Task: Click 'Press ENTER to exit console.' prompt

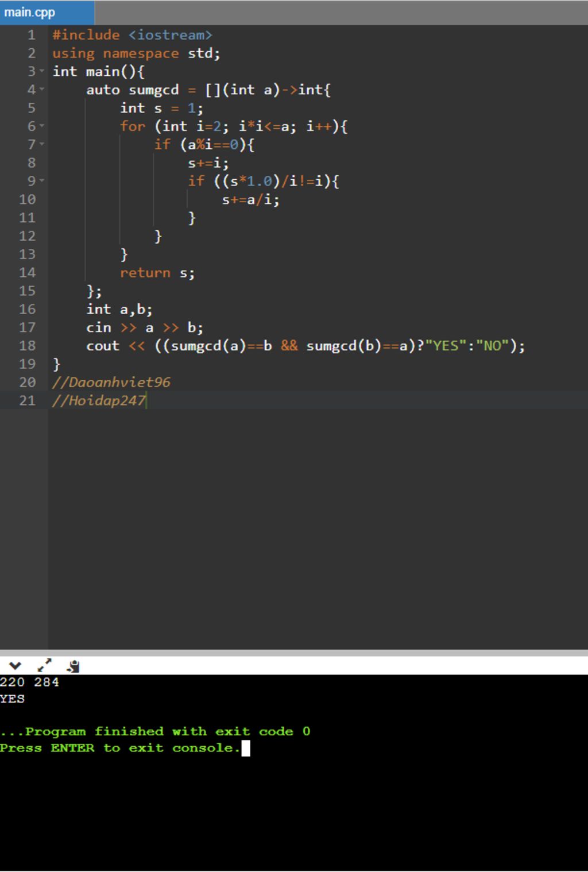Action: [119, 748]
